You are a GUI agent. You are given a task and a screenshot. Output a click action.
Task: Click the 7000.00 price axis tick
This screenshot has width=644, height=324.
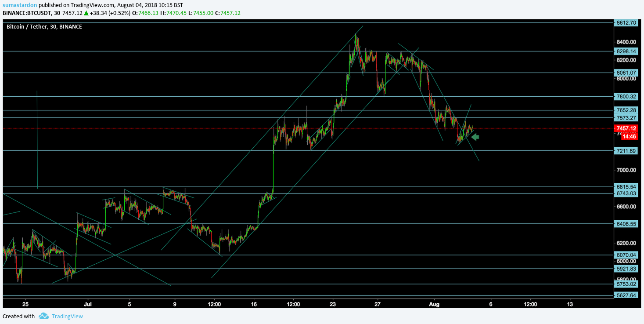626,170
